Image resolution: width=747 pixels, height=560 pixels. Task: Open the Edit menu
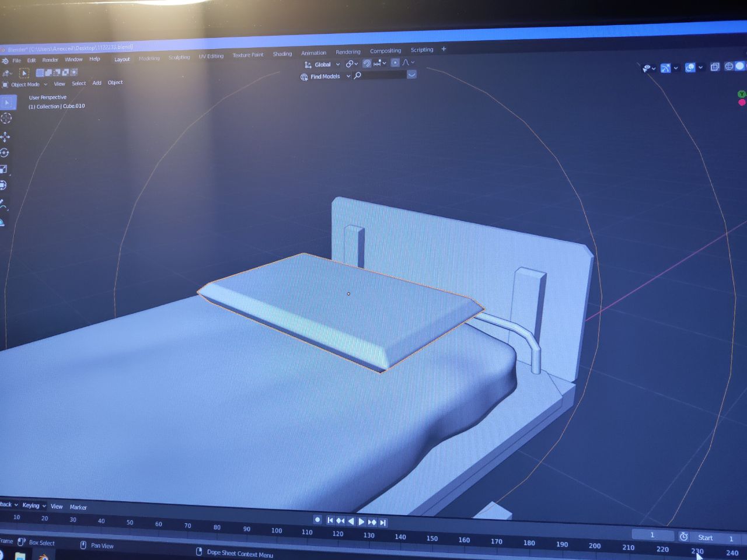32,60
